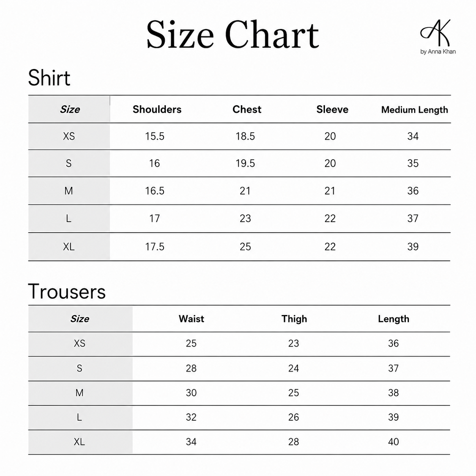Click the Shoulders column header
476x476 pixels.
pyautogui.click(x=157, y=109)
